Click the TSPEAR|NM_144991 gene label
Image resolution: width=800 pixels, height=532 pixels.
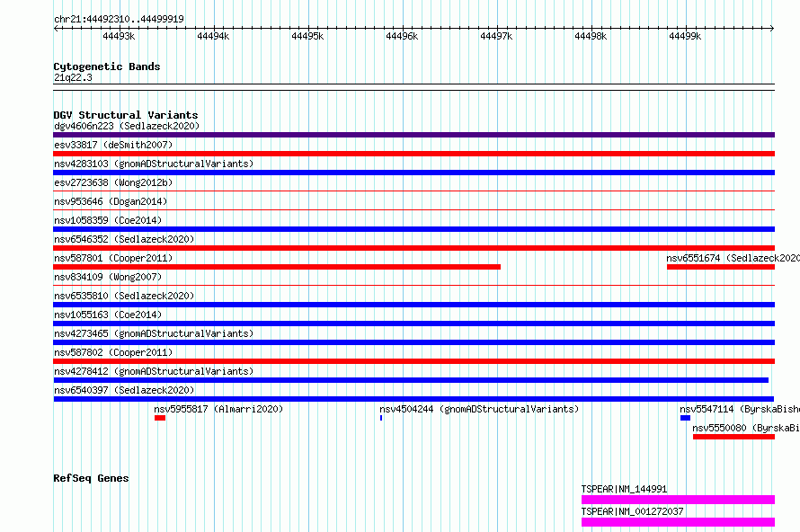[x=624, y=489]
